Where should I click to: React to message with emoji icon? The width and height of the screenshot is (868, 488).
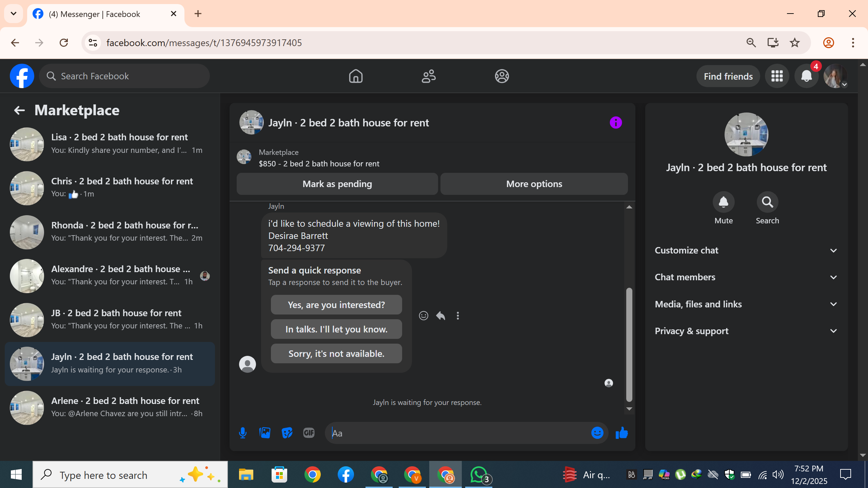pyautogui.click(x=423, y=316)
